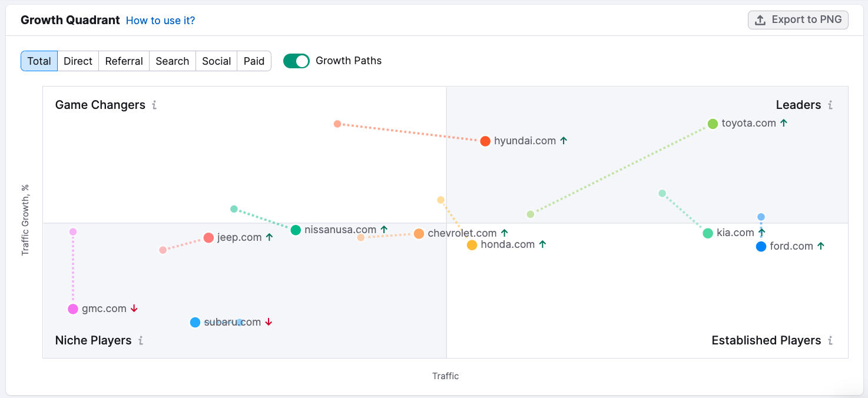The image size is (868, 398).
Task: Click the Niche Players quadrant label
Action: click(x=93, y=341)
